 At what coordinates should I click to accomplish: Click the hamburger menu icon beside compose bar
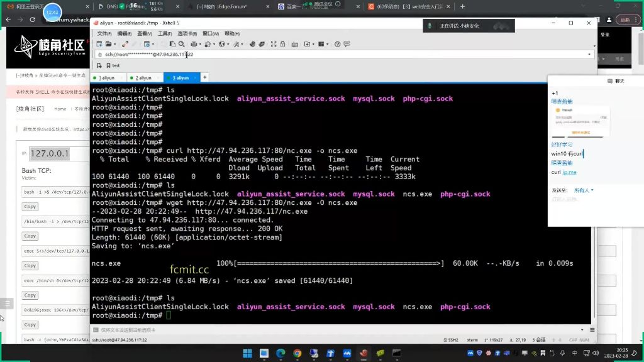(x=592, y=329)
